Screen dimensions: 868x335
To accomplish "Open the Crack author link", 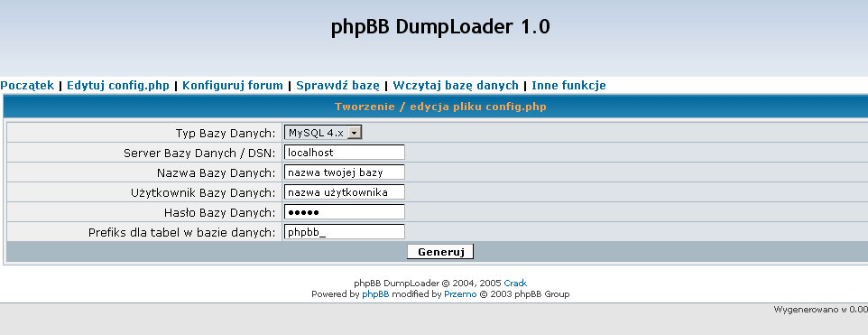I will point(515,284).
